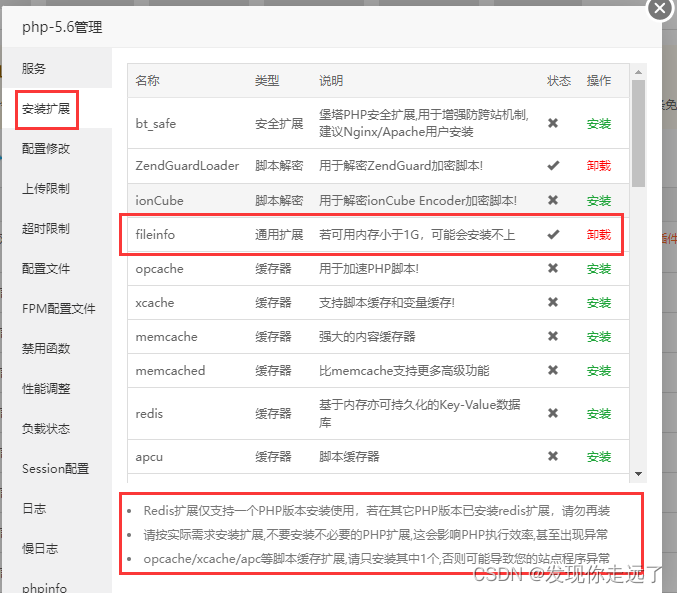The image size is (677, 593).
Task: Click the scrollbar up arrow of extension list
Action: [638, 72]
